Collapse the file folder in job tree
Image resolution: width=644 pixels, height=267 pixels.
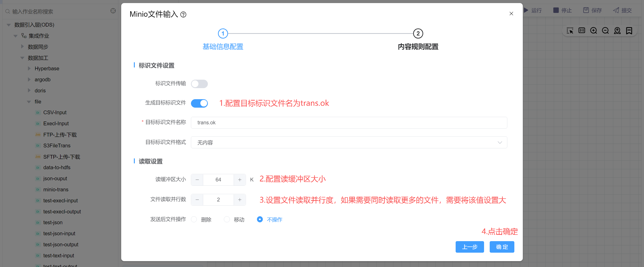(x=29, y=102)
